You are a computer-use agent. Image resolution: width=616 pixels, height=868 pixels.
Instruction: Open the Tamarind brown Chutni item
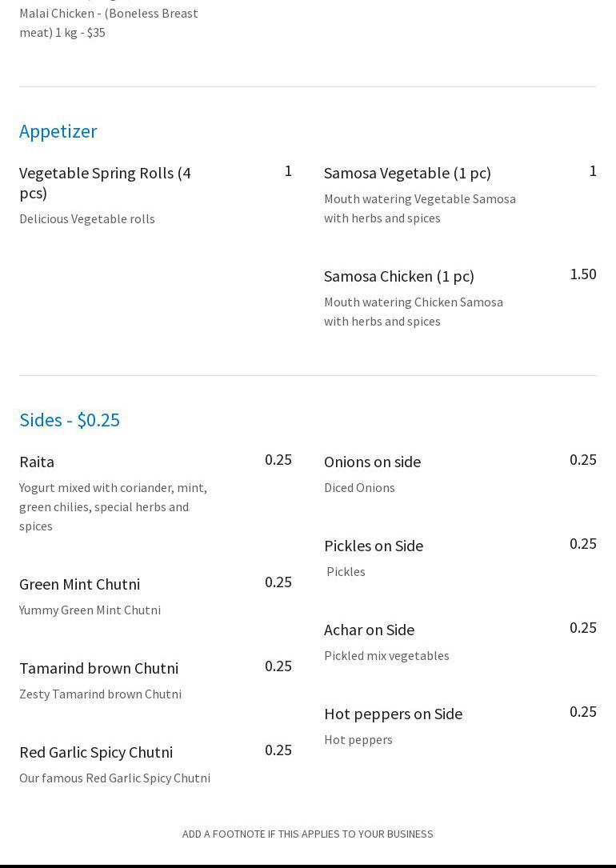pos(98,668)
